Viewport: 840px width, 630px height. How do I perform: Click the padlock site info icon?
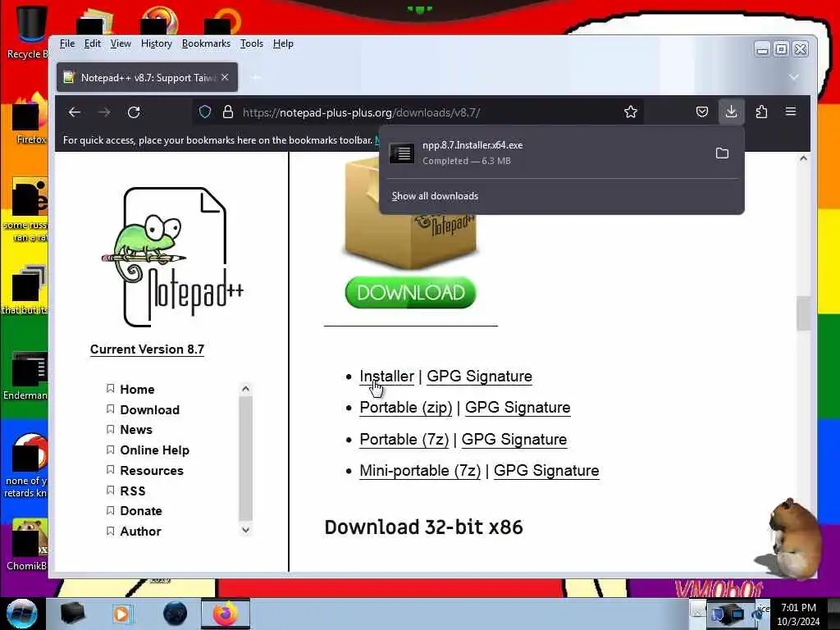coord(228,112)
